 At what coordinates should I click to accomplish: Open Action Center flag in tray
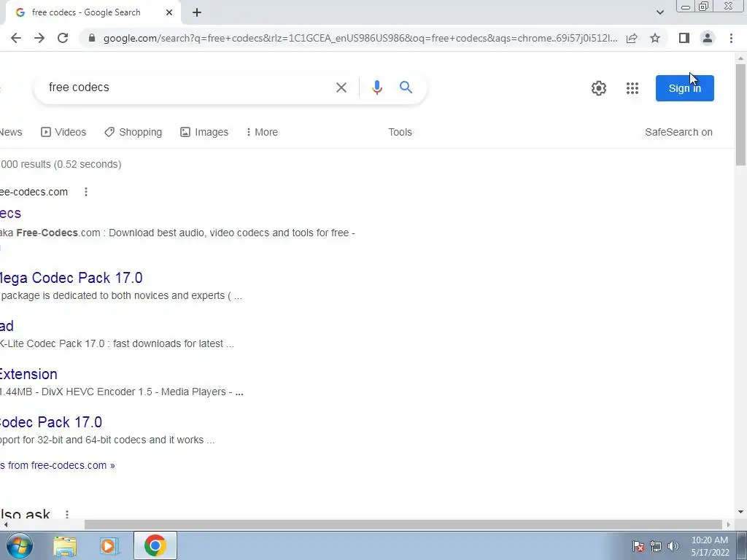tap(638, 546)
